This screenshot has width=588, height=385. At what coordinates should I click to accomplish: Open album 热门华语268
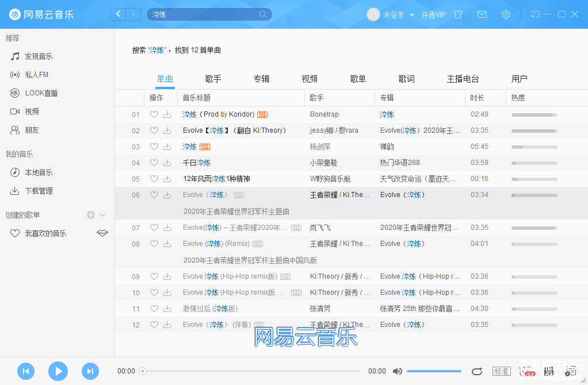tap(400, 163)
